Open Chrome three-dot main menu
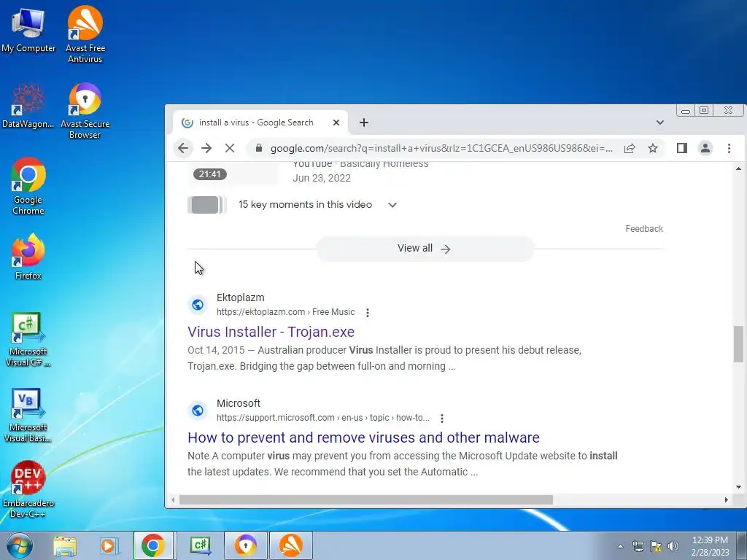This screenshot has width=747, height=560. click(x=729, y=148)
